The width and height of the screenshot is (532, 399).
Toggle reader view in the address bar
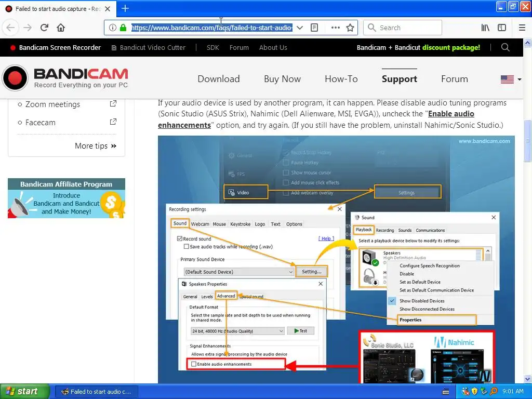click(314, 28)
